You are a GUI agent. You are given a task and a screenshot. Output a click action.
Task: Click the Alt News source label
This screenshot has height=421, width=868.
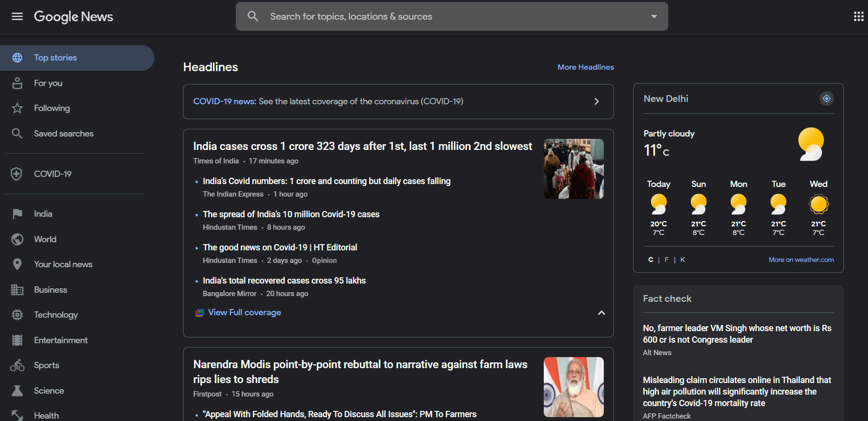pyautogui.click(x=657, y=353)
